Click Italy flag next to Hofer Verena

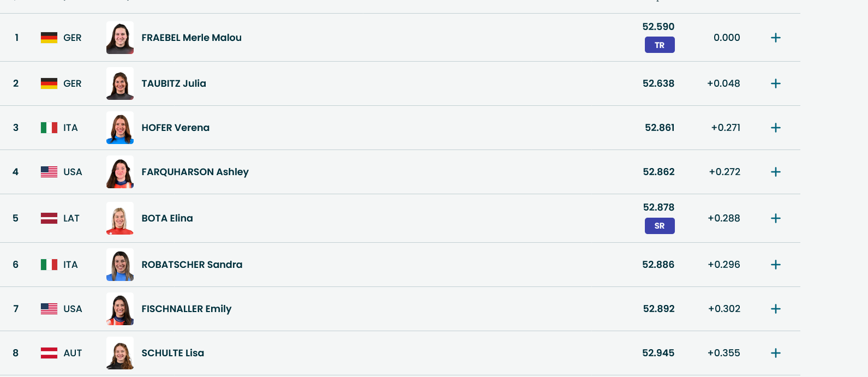coord(49,128)
